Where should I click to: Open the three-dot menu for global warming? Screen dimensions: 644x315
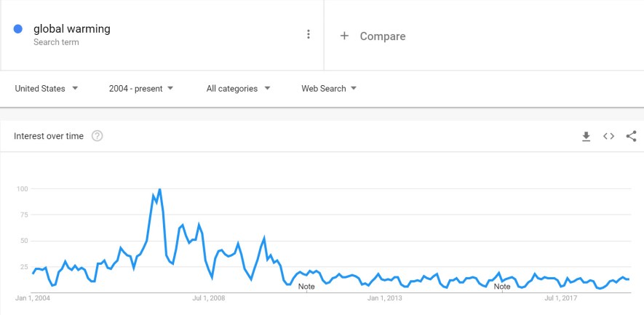[x=309, y=34]
